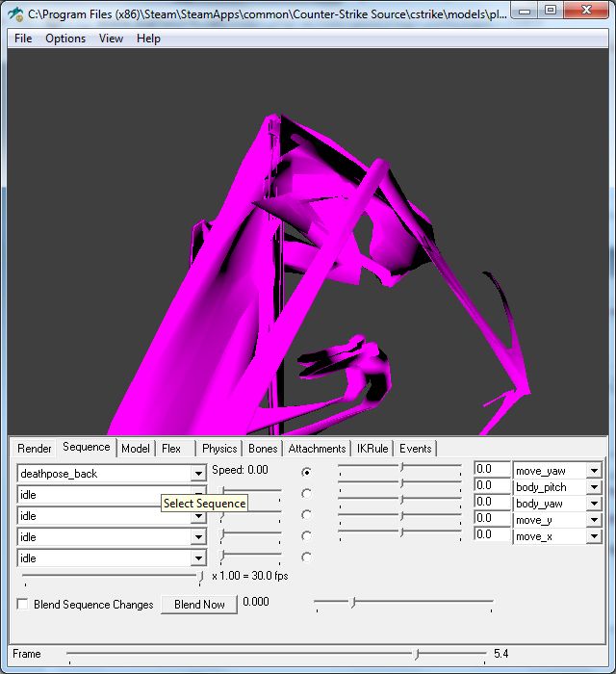
Task: Select the fourth layer radio button
Action: pos(306,536)
